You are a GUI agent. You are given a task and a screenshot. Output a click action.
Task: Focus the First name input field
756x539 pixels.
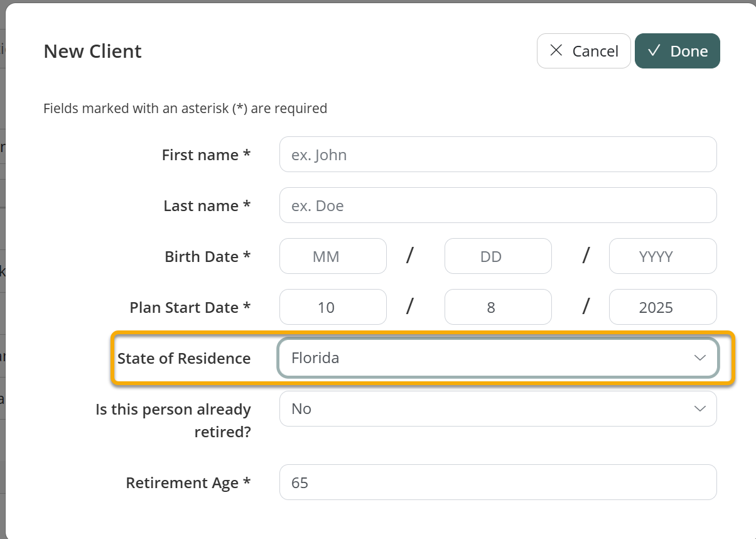(x=497, y=155)
